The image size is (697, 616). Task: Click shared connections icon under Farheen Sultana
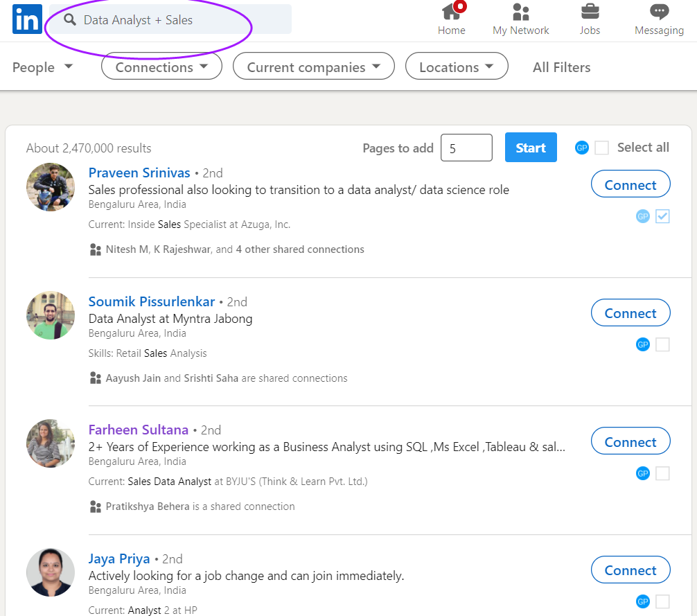pos(95,507)
